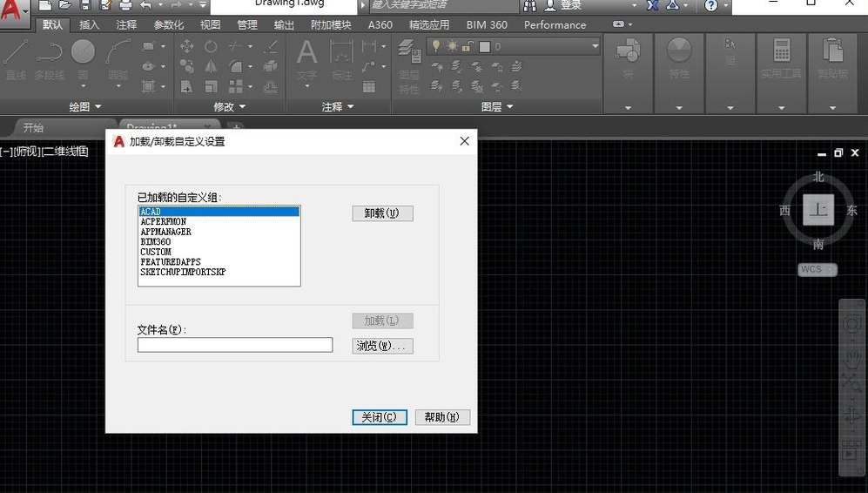Toggle the layer lock icon in layer dropdown
868x493 pixels.
click(x=468, y=46)
